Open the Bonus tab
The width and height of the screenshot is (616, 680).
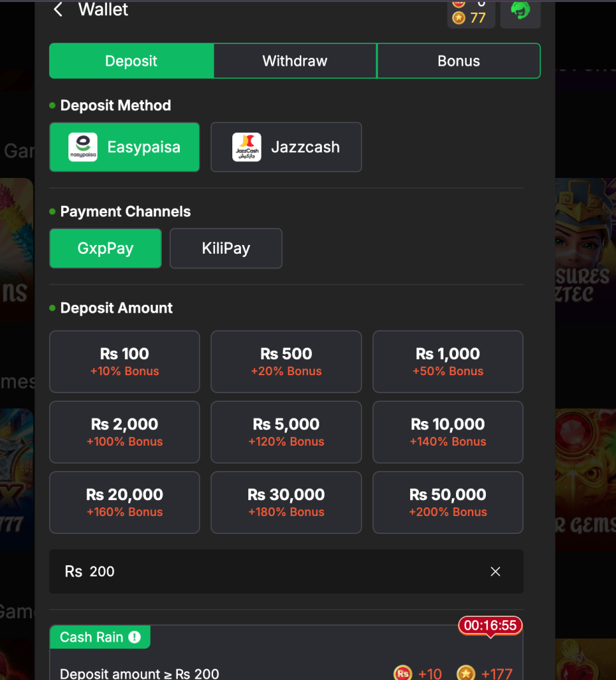[458, 60]
